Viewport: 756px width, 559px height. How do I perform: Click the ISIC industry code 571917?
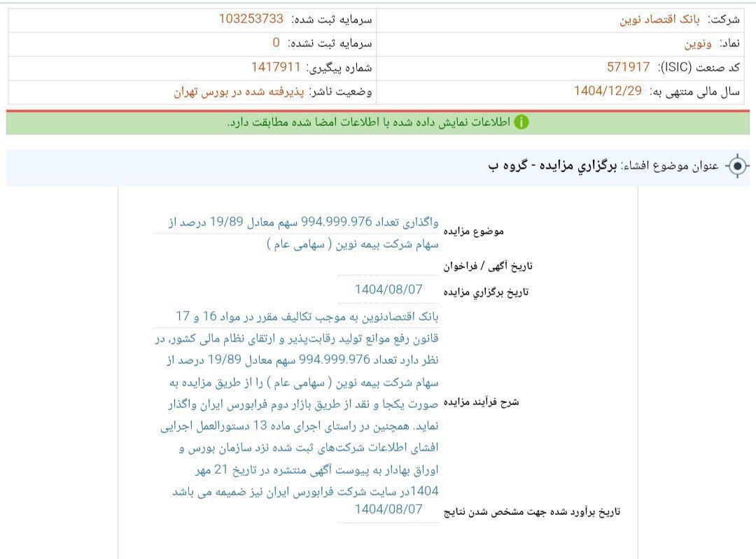(x=628, y=67)
